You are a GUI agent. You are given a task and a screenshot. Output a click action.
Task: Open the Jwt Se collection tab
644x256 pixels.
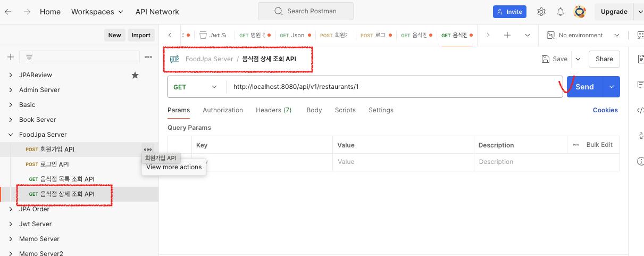click(213, 35)
